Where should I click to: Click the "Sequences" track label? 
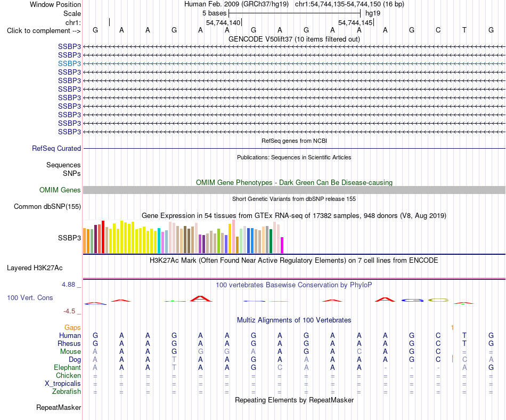(x=63, y=165)
